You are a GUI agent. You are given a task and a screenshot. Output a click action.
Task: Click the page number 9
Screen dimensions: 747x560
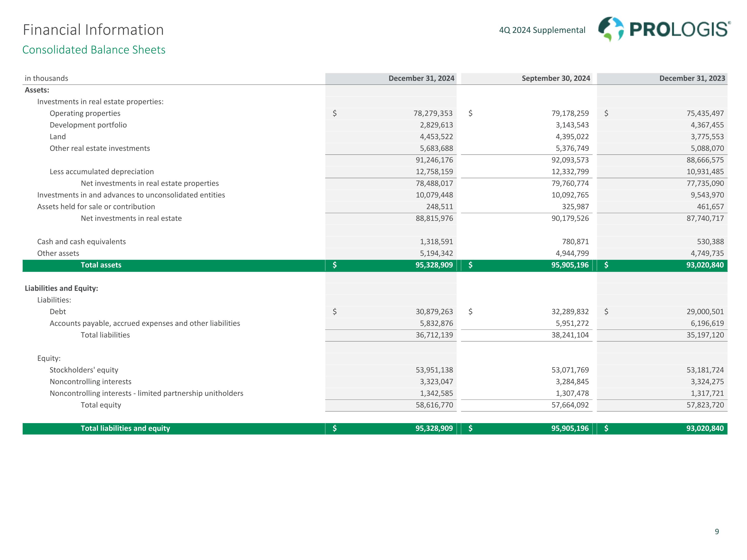coord(717,532)
